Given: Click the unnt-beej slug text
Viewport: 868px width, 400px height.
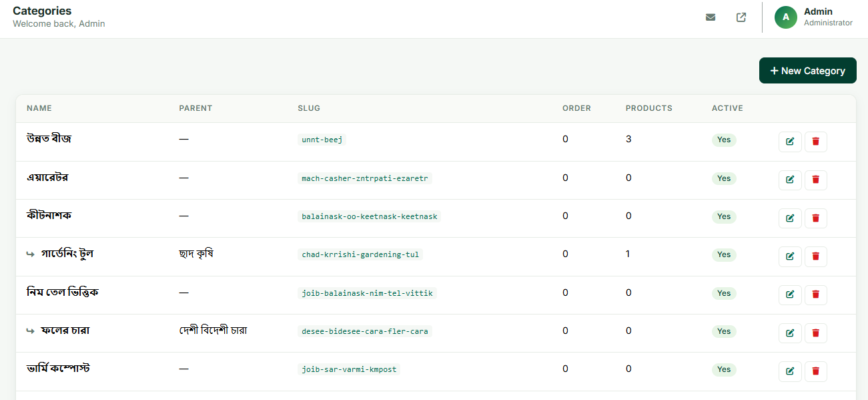Looking at the screenshot, I should (322, 140).
